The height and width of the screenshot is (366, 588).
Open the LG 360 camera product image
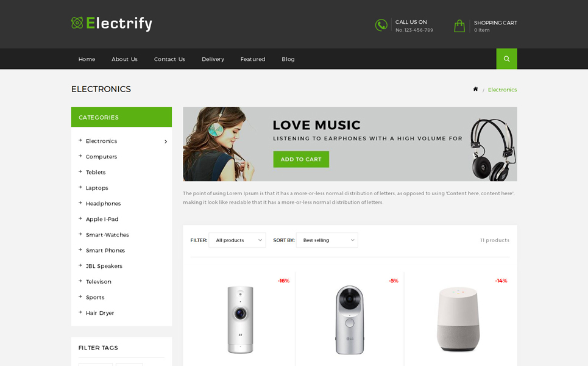[x=350, y=320]
